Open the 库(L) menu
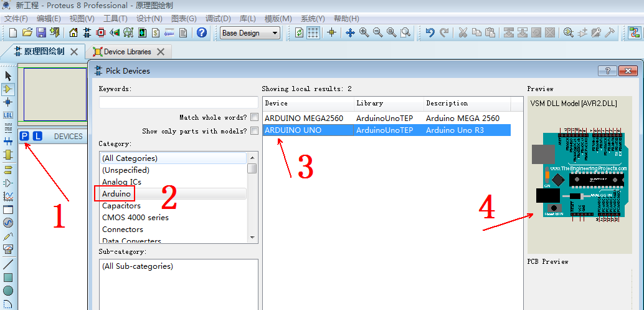Image resolution: width=644 pixels, height=310 pixels. (248, 19)
